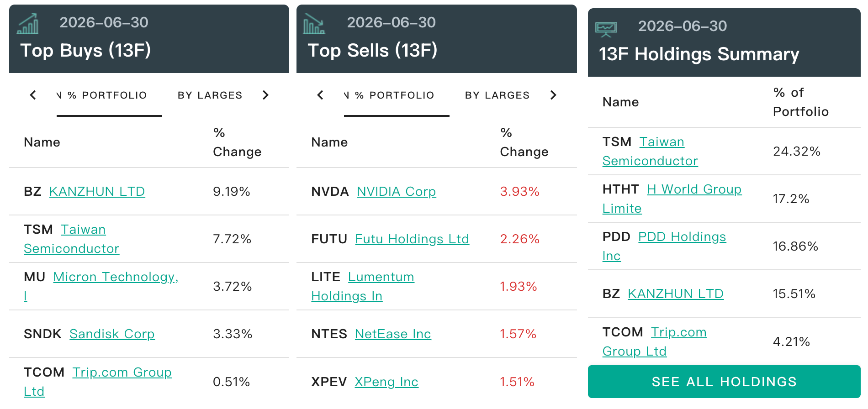This screenshot has height=409, width=868.
Task: Click the Holdings Summary presentation board icon
Action: (606, 29)
